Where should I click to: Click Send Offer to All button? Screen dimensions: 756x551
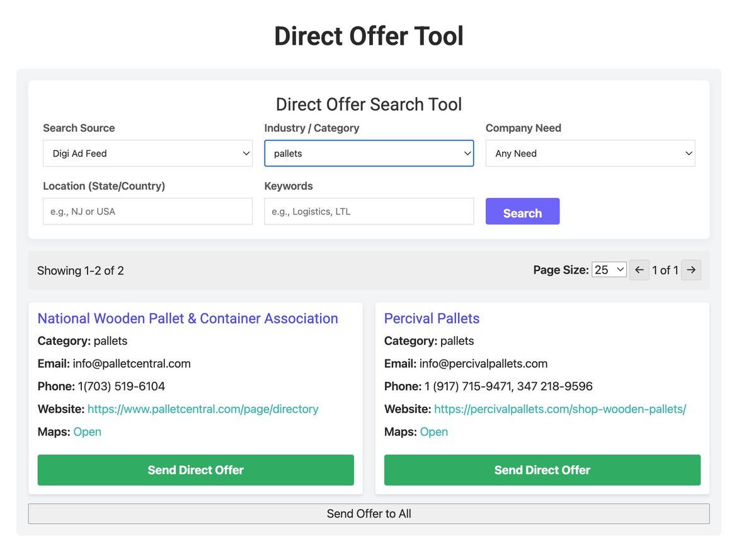[369, 514]
